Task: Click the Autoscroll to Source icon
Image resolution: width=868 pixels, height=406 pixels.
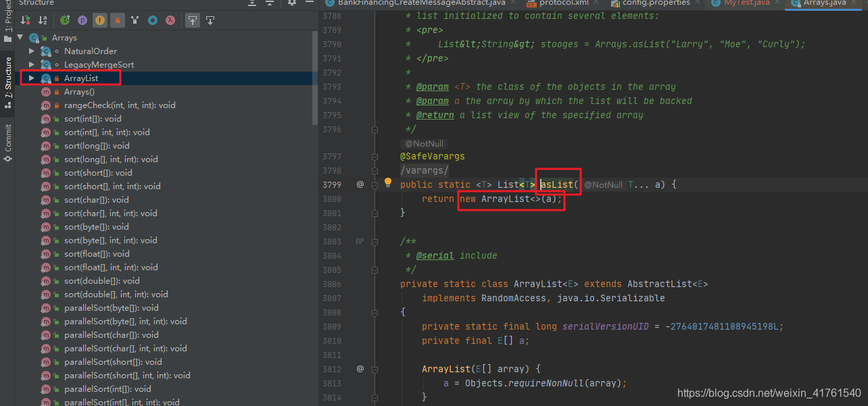Action: [x=193, y=21]
